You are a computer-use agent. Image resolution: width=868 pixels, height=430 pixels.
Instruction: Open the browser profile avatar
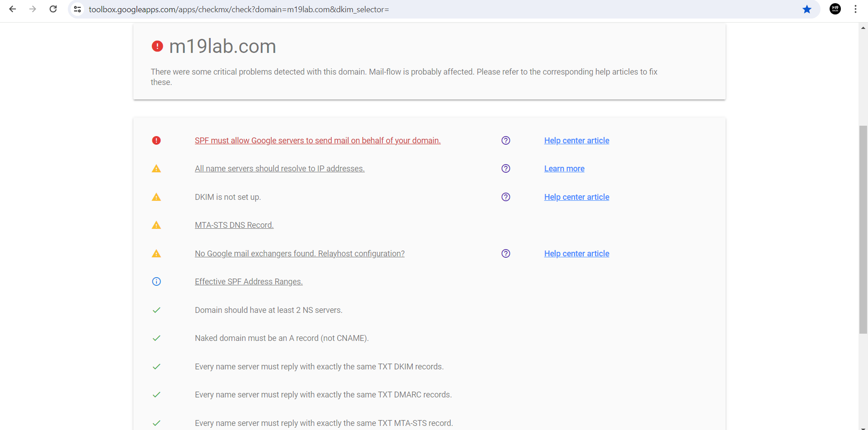point(835,9)
